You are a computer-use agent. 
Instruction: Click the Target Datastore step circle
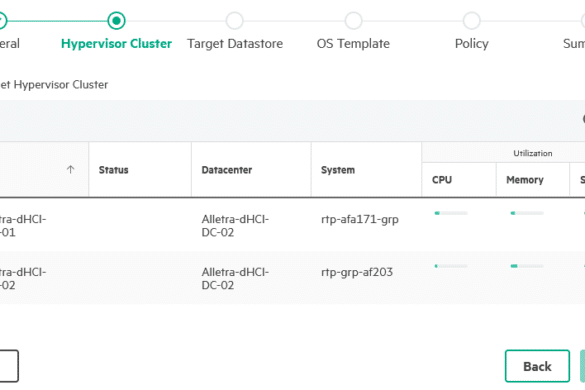(x=235, y=21)
